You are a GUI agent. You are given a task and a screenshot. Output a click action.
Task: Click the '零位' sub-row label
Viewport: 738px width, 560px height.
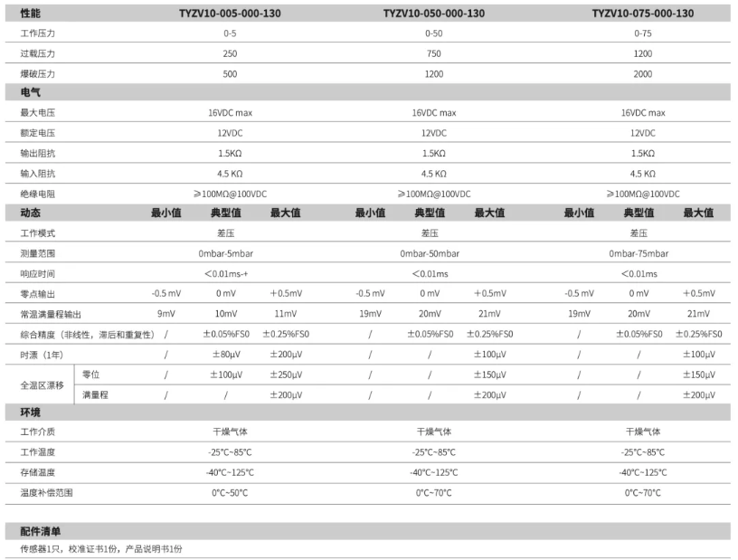coord(90,375)
